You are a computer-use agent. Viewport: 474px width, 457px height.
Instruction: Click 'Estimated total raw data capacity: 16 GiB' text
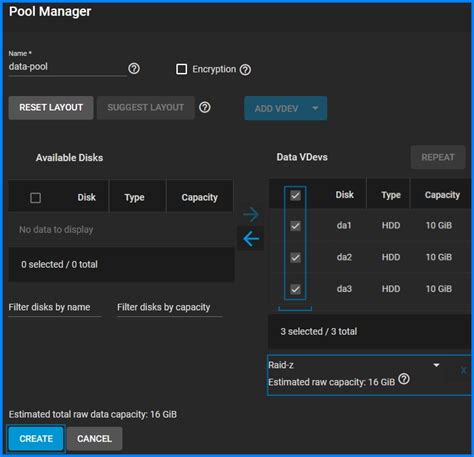[x=93, y=414]
